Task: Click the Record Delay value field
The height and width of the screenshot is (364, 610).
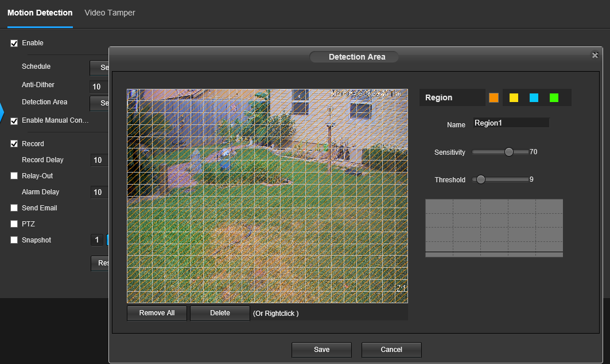Action: click(x=99, y=160)
